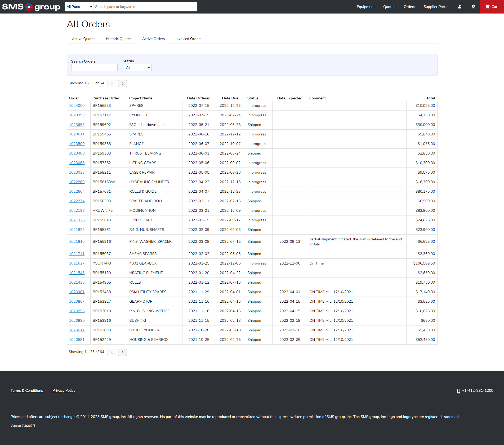Click the SMS group logo
The image size is (504, 445).
31,7
